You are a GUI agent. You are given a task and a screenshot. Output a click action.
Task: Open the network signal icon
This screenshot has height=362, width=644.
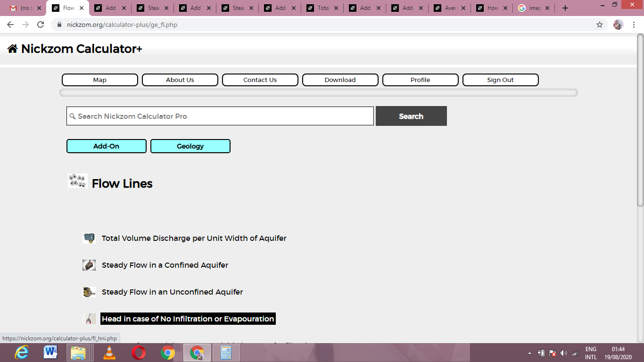575,353
